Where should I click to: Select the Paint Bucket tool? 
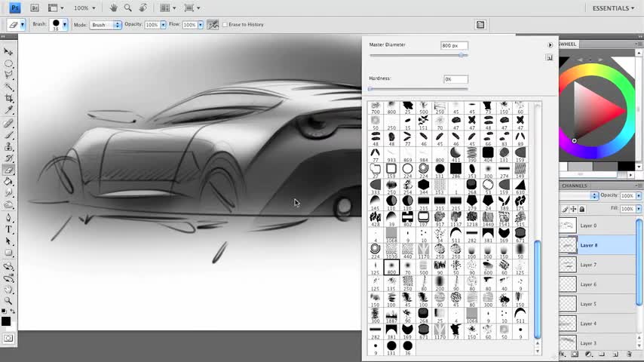[8, 182]
